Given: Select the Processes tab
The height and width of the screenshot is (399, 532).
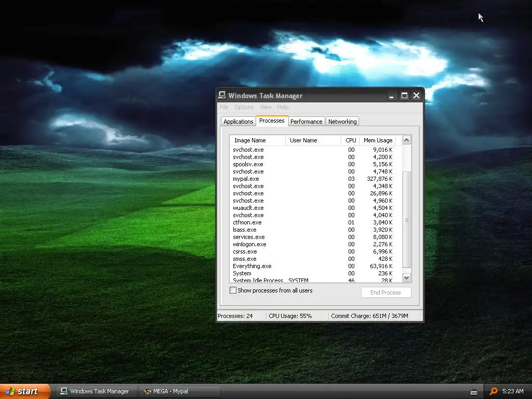Looking at the screenshot, I should [x=272, y=121].
